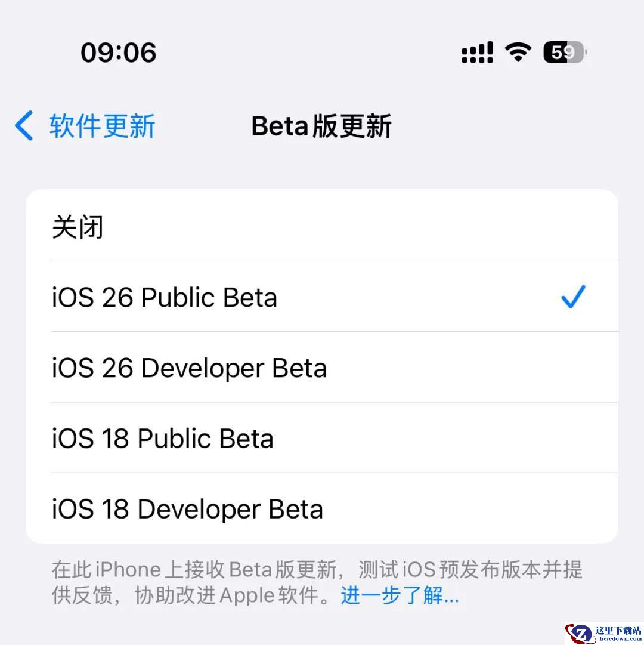
Task: Tap empty area right of iOS 18 Public Beta
Action: (446, 438)
